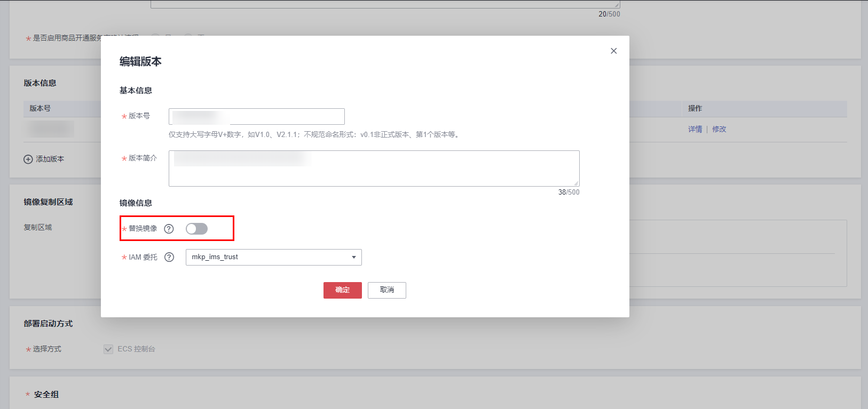The width and height of the screenshot is (868, 409).
Task: Click the plus icon for 添加版本
Action: point(28,159)
